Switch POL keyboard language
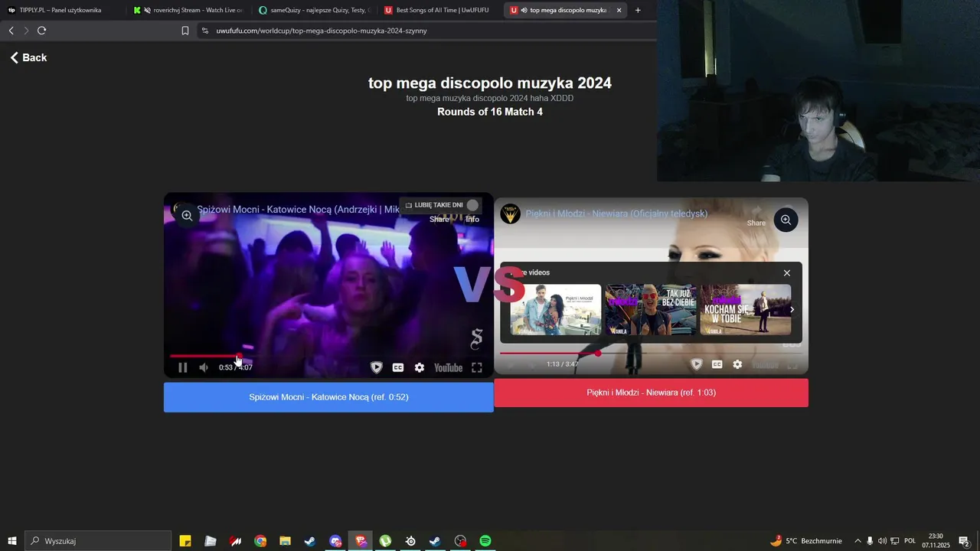Viewport: 980px width, 551px height. (x=910, y=541)
